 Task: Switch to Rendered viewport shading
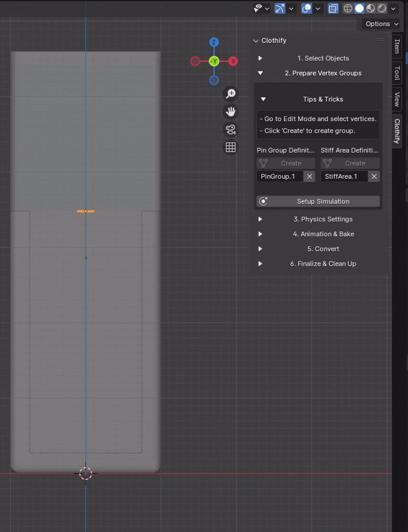[382, 9]
